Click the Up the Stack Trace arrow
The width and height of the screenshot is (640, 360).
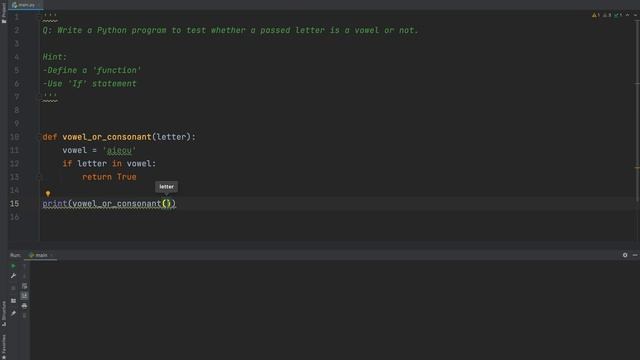pyautogui.click(x=24, y=266)
